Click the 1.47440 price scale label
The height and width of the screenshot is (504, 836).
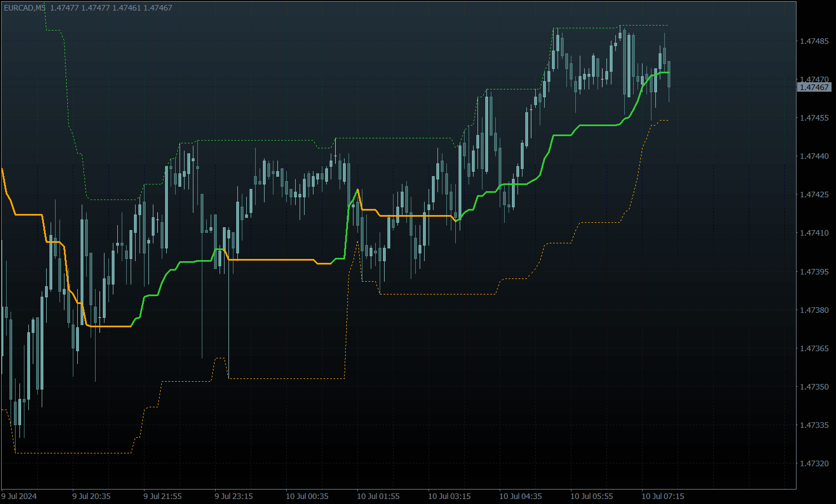(814, 156)
